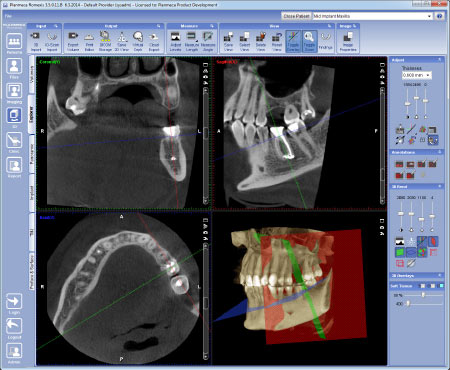Toggle Crosshairs in the View group
The height and width of the screenshot is (370, 450).
coord(293,41)
